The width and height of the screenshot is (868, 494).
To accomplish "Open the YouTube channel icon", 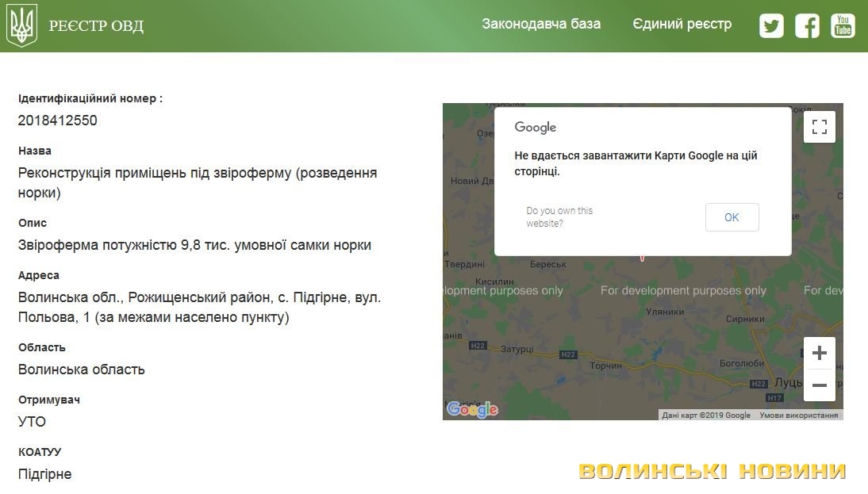I will click(843, 25).
